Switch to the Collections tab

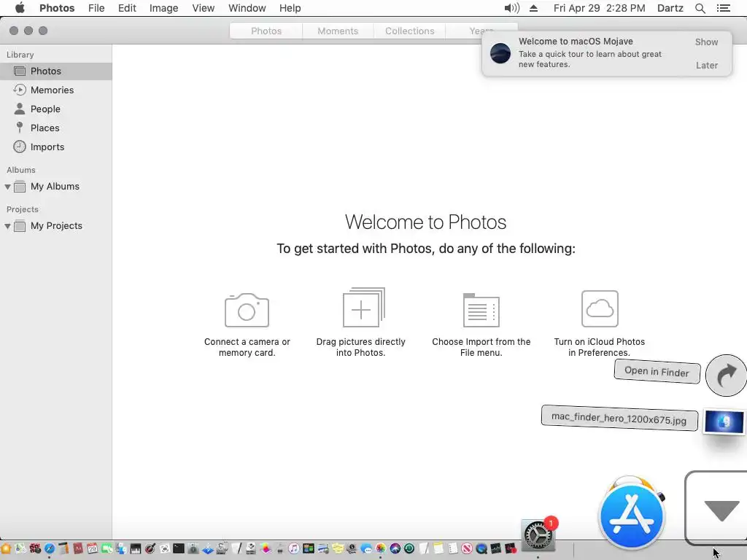(x=410, y=31)
